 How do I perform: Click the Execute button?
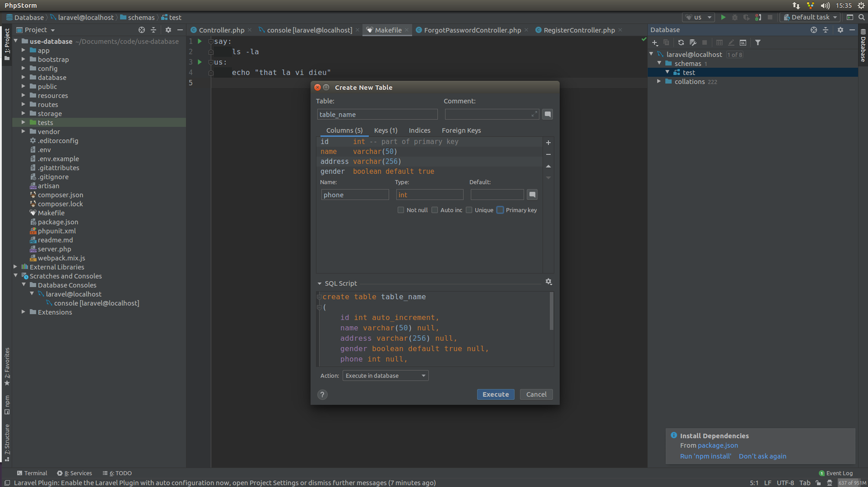pos(495,394)
